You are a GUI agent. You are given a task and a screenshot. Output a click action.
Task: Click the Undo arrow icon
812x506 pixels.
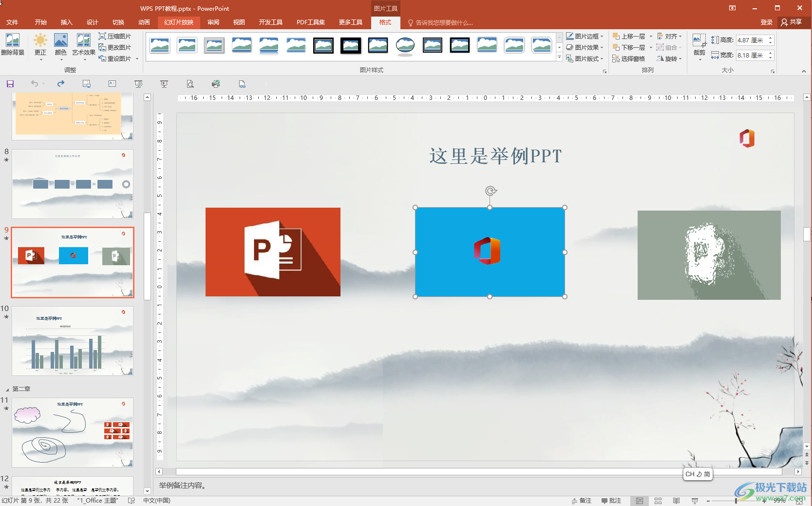click(35, 84)
